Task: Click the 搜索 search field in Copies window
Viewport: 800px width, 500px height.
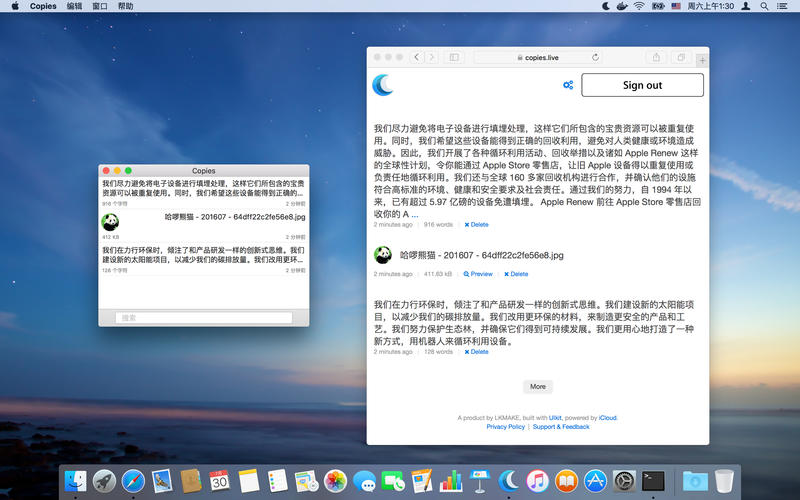Action: [x=204, y=317]
